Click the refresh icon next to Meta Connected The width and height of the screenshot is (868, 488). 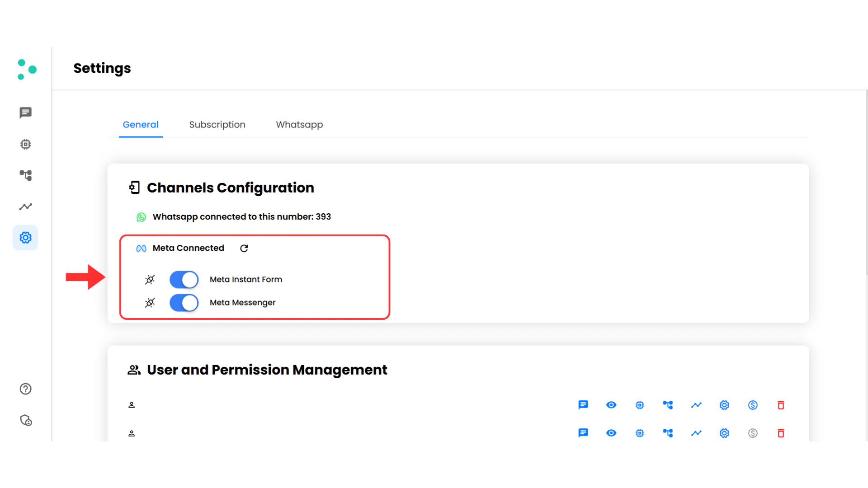coord(244,248)
